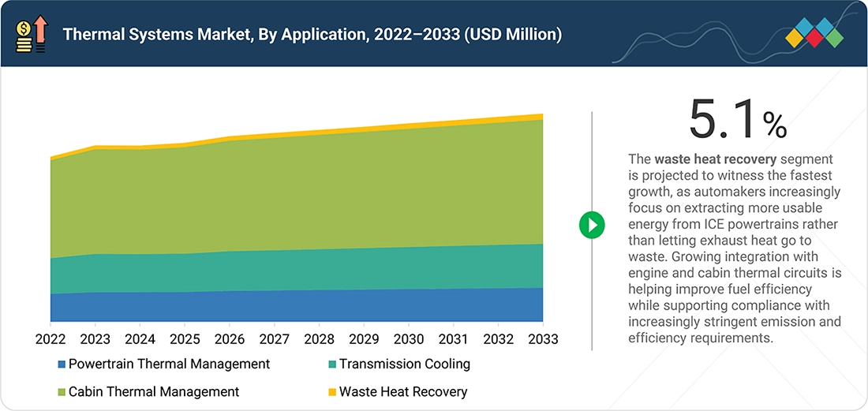The height and width of the screenshot is (411, 868).
Task: Click the 2028 axis label
Action: click(319, 338)
